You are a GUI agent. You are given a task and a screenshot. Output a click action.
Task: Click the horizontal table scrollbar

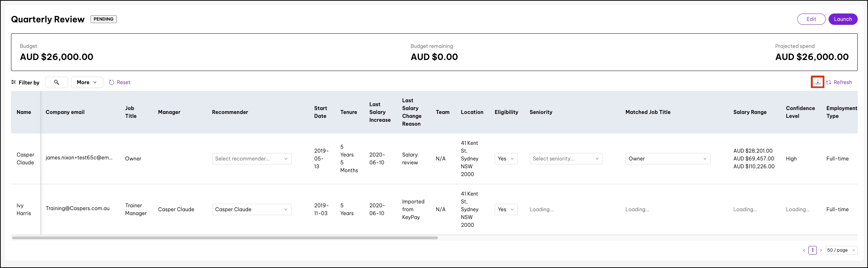pyautogui.click(x=225, y=238)
